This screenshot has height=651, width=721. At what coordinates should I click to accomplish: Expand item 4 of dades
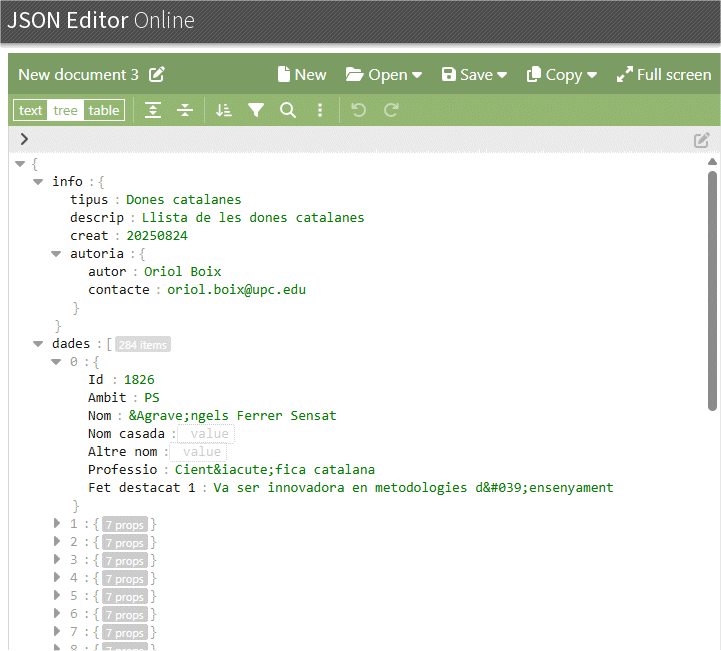point(57,577)
